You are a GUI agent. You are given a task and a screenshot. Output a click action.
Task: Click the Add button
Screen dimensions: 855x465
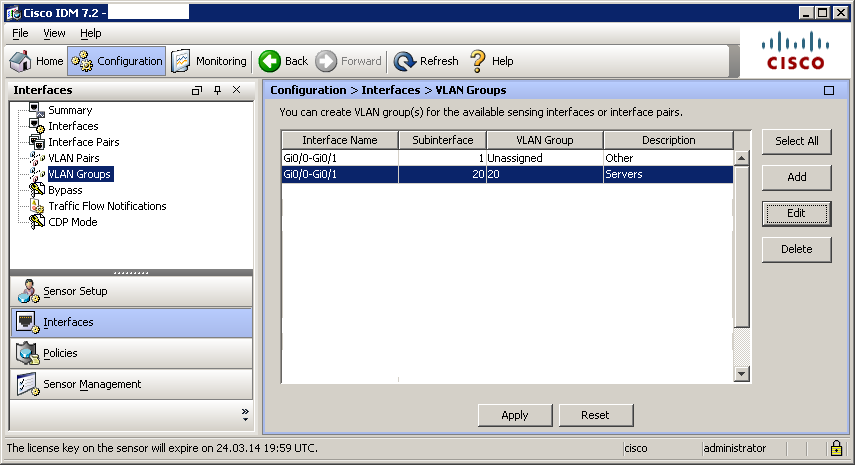797,177
